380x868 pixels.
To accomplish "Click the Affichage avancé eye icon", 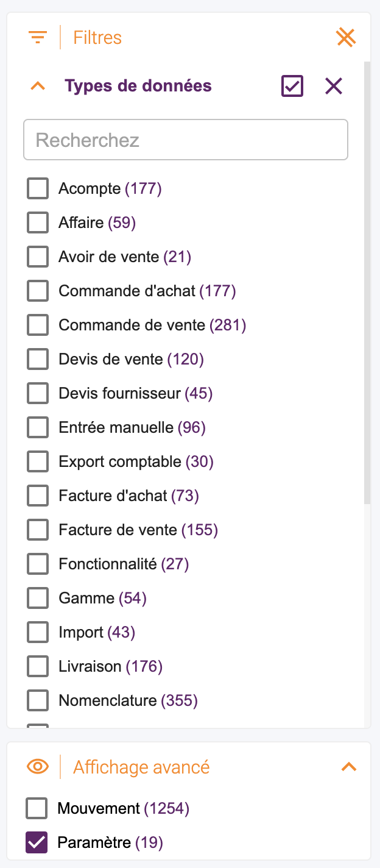I will point(38,767).
